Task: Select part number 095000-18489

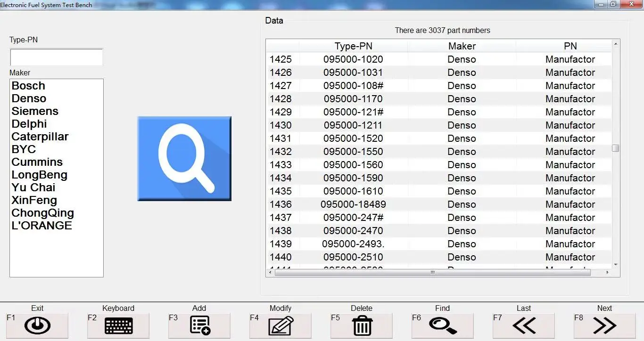Action: tap(353, 204)
